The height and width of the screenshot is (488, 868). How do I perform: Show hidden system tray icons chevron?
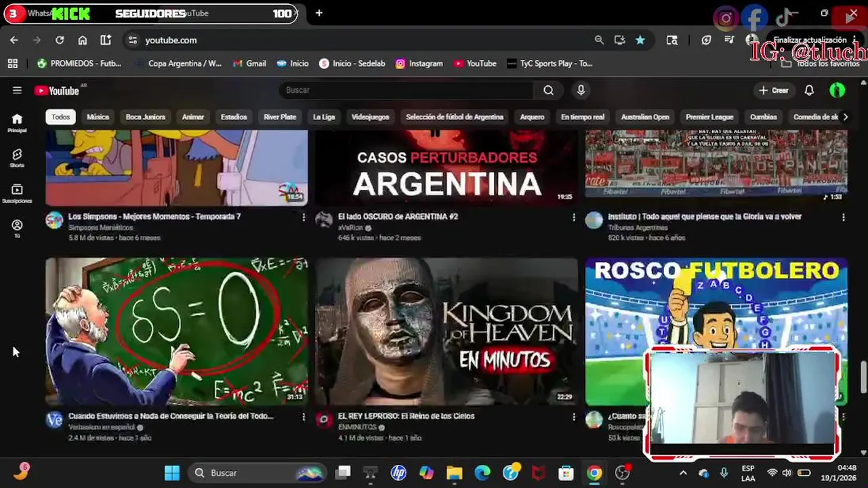[683, 472]
